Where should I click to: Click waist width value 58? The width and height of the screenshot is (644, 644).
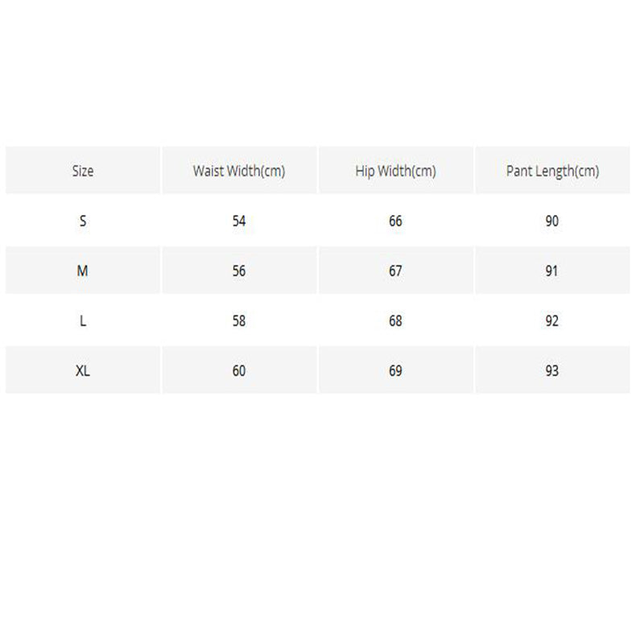239,321
